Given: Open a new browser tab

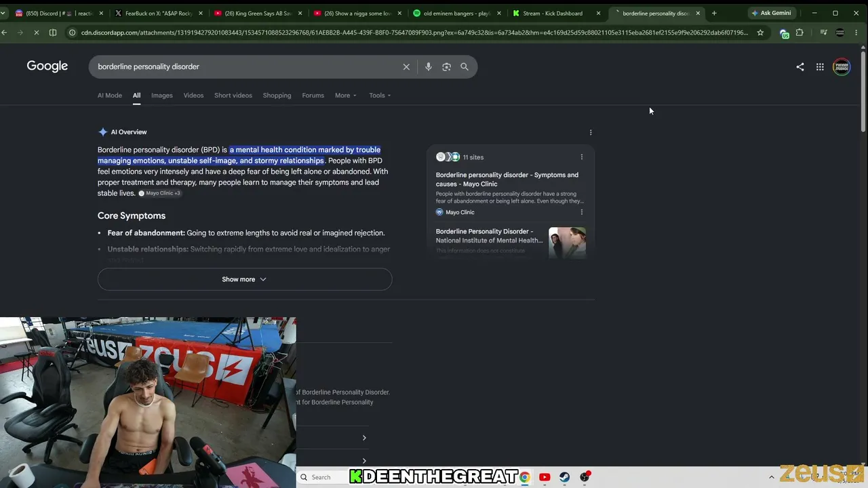Looking at the screenshot, I should pos(714,13).
